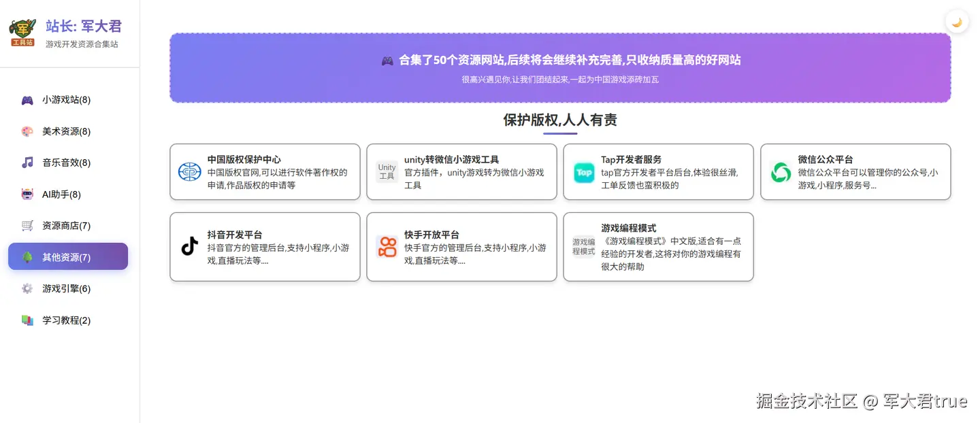
Task: Click the Tap developer logo icon
Action: (584, 172)
